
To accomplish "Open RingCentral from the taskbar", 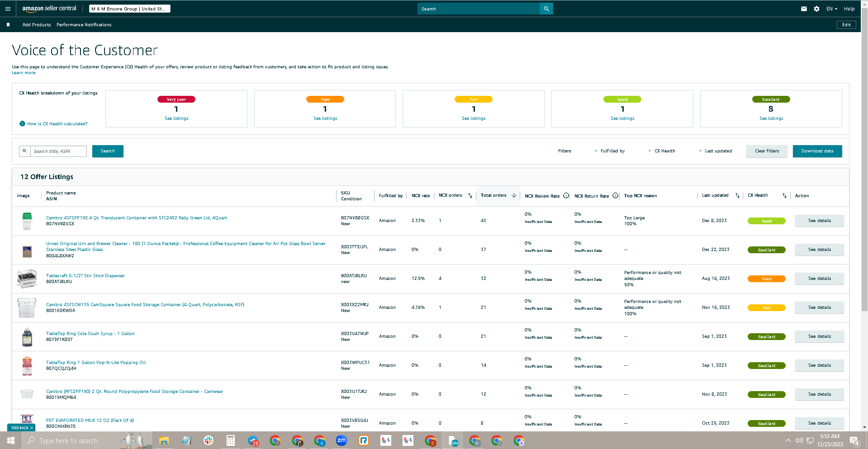I will (x=364, y=440).
